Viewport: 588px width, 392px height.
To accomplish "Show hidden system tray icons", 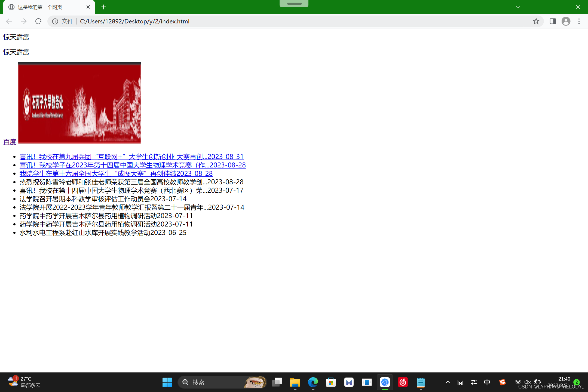I will (x=448, y=382).
